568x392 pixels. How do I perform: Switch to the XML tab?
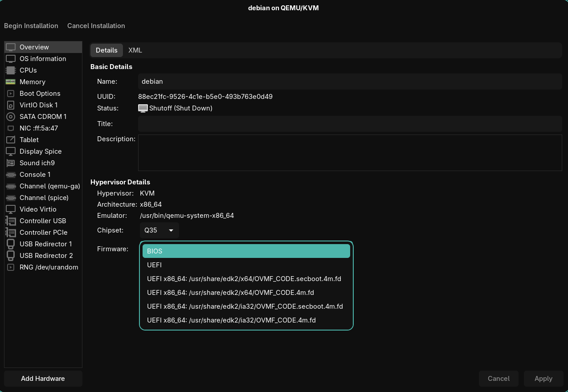coord(135,50)
